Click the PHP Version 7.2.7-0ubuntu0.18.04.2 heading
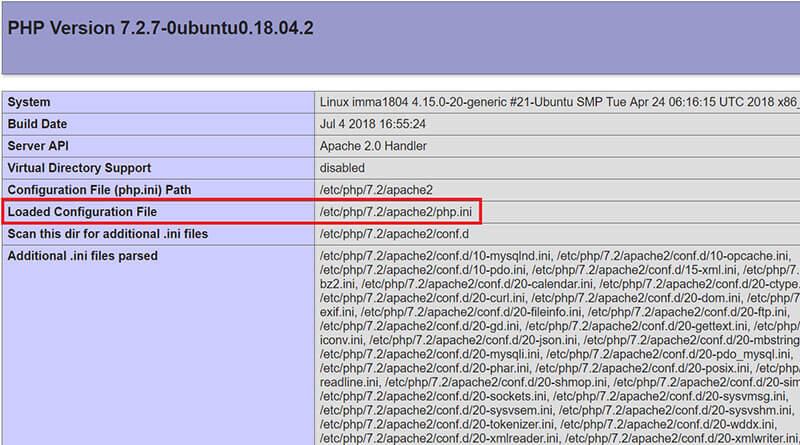800x445 pixels. coord(160,28)
